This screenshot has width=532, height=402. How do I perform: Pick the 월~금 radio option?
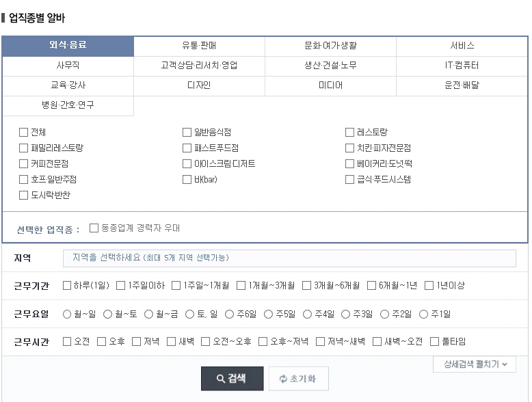pyautogui.click(x=148, y=314)
